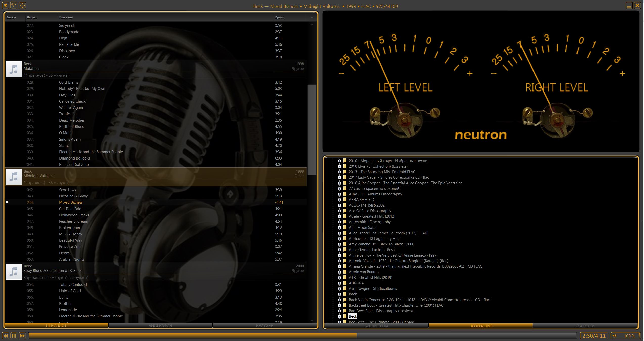Screen dimensions: 644x341
Task: Click the now-playing arrow beside Mixed Bizness
Action: point(7,202)
